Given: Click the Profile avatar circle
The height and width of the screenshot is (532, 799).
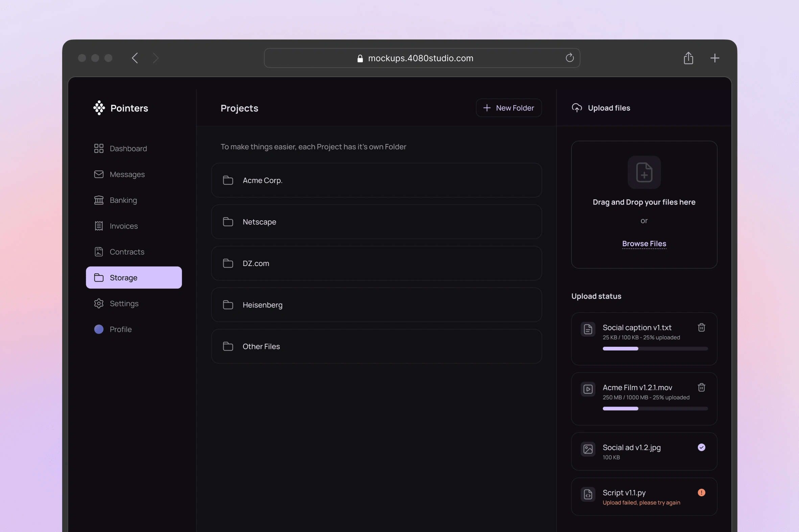Looking at the screenshot, I should click(x=99, y=329).
